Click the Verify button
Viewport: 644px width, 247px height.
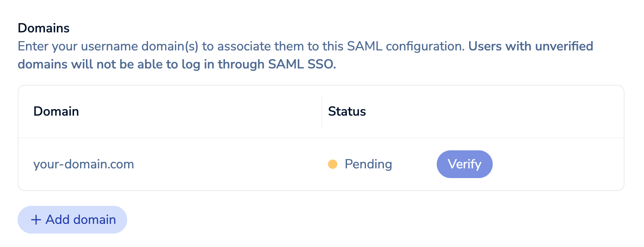(x=464, y=164)
